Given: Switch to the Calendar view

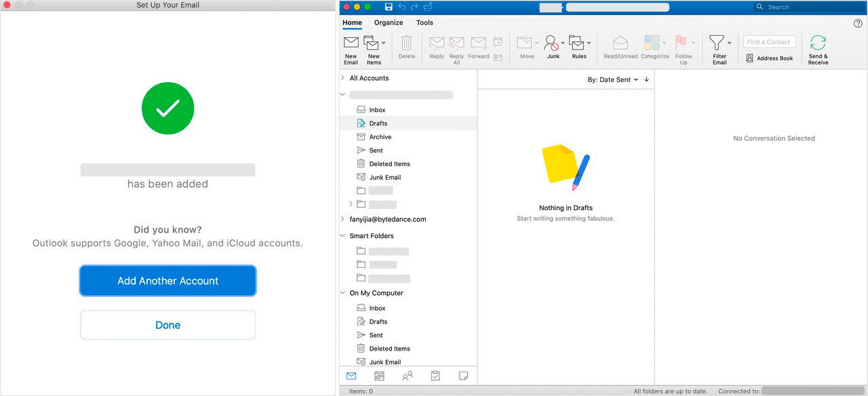Looking at the screenshot, I should [x=379, y=375].
